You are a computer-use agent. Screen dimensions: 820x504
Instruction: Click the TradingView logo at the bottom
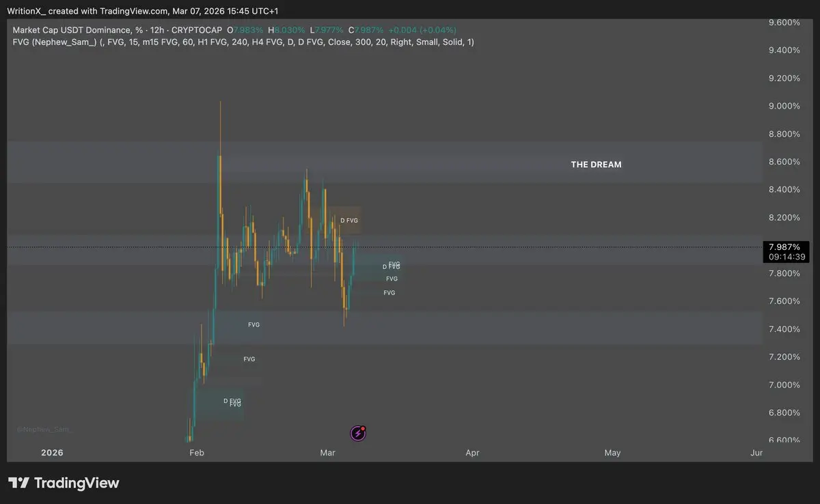click(64, 483)
